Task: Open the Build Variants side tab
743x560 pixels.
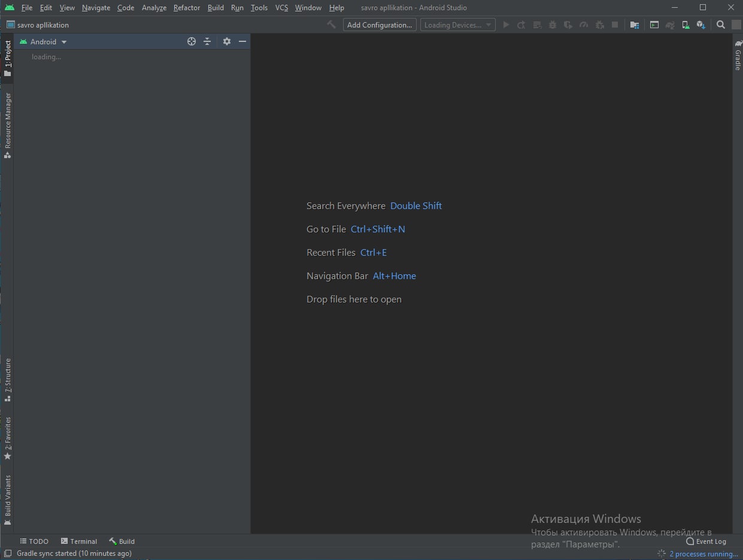Action: 7,500
